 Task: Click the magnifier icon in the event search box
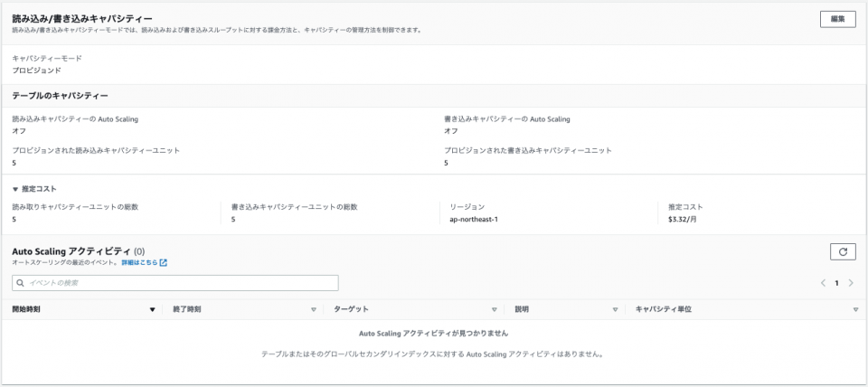(20, 283)
